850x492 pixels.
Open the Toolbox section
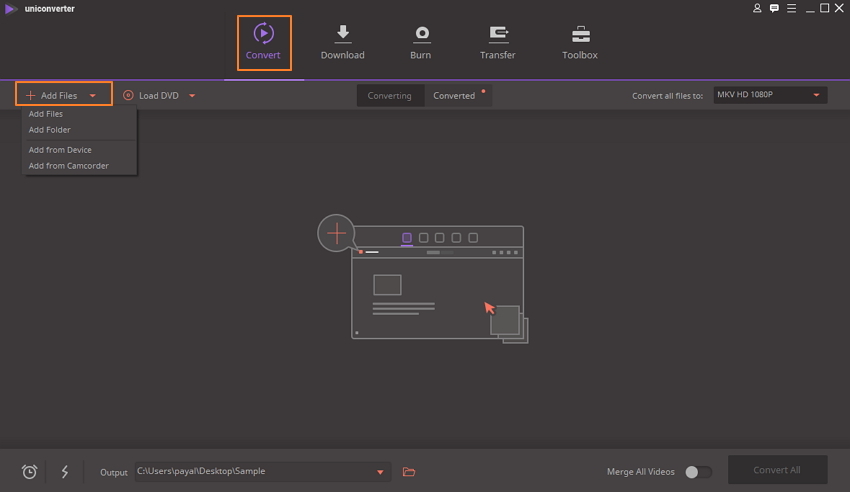click(x=580, y=43)
